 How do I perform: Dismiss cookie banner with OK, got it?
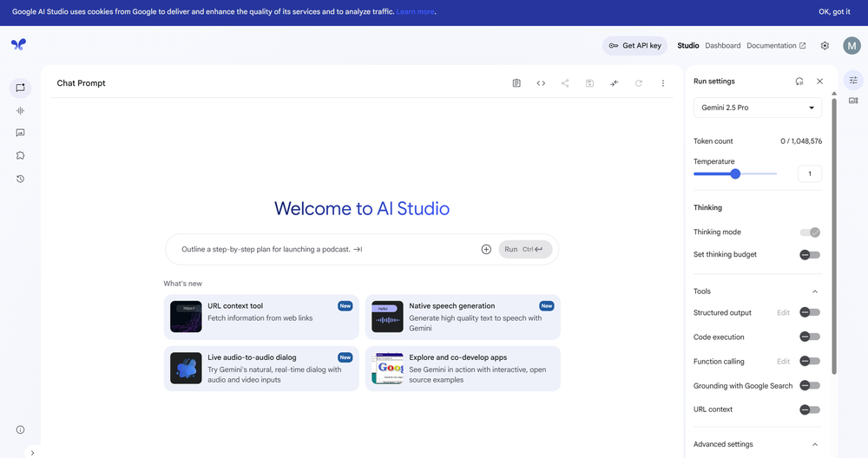[x=834, y=11]
